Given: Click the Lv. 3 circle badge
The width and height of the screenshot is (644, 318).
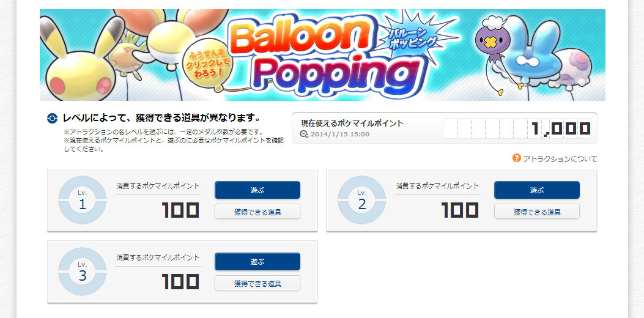Looking at the screenshot, I should [82, 272].
